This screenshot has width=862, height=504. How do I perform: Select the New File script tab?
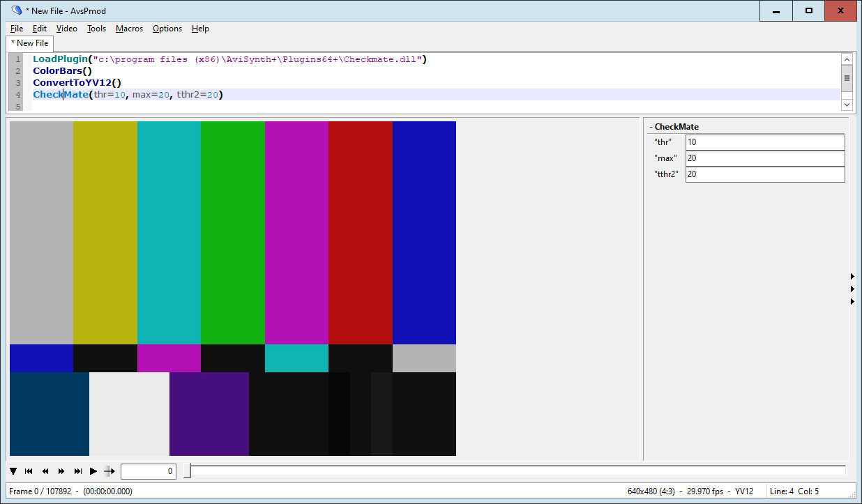pyautogui.click(x=30, y=43)
